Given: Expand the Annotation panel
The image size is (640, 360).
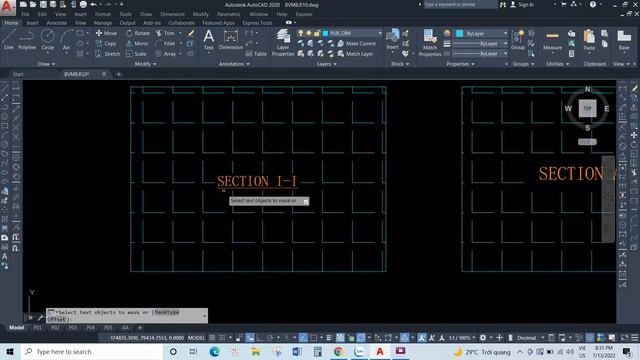Looking at the screenshot, I should tap(234, 64).
